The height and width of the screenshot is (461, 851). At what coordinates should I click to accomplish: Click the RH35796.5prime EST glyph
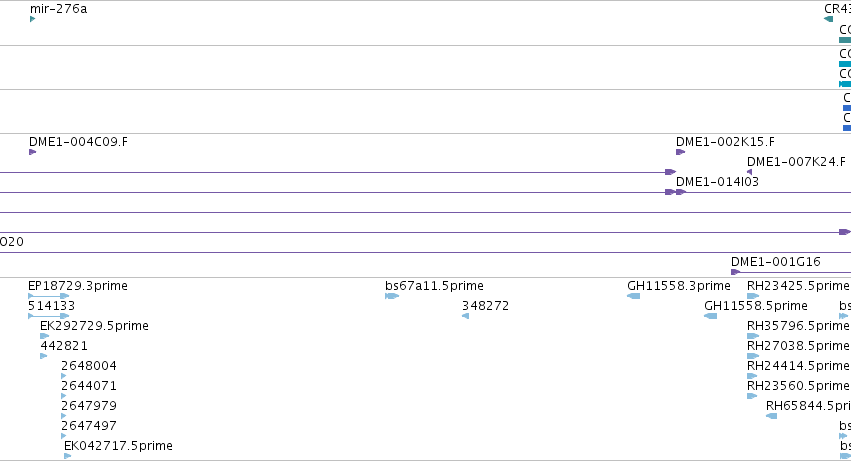(x=753, y=336)
